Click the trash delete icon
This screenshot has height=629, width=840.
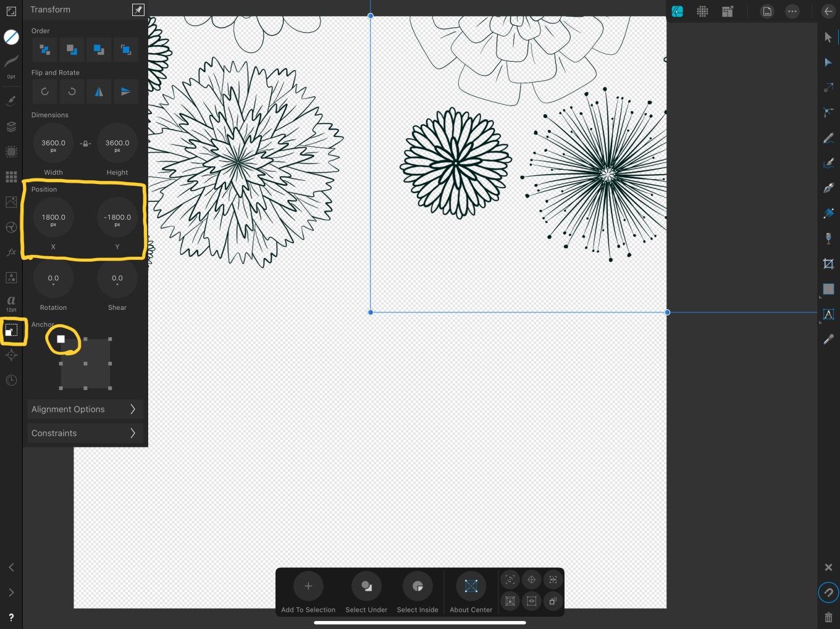tap(828, 617)
